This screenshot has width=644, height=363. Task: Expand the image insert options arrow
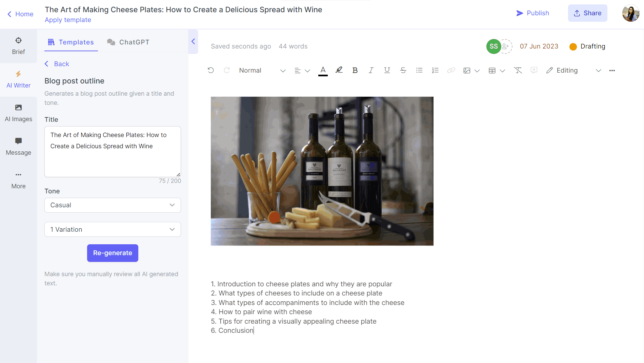(x=477, y=71)
